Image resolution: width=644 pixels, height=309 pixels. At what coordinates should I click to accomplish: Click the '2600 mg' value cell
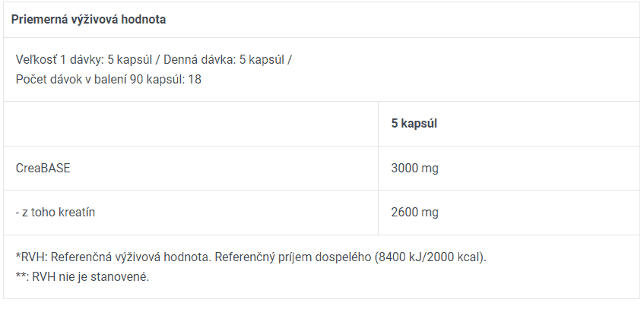[x=414, y=212]
